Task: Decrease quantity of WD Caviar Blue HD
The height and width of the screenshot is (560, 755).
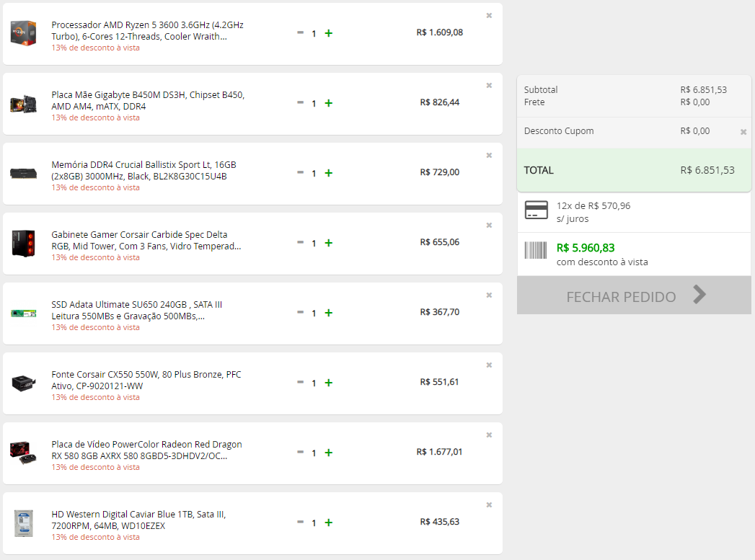Action: point(301,522)
